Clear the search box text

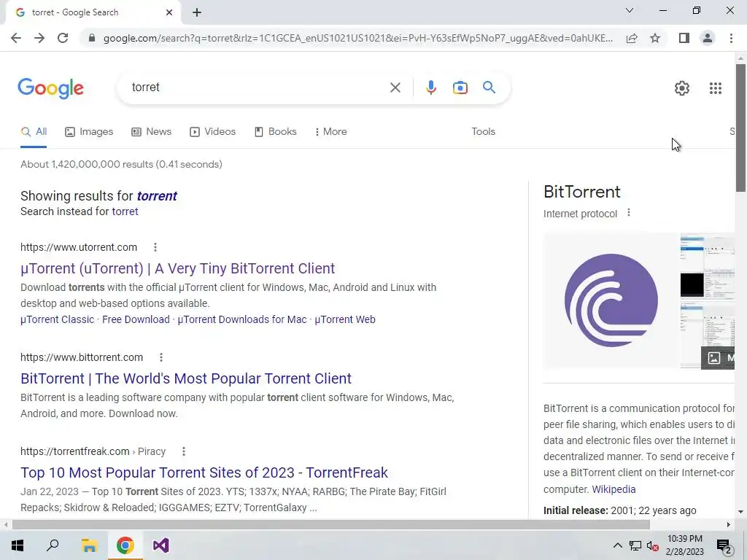click(395, 87)
